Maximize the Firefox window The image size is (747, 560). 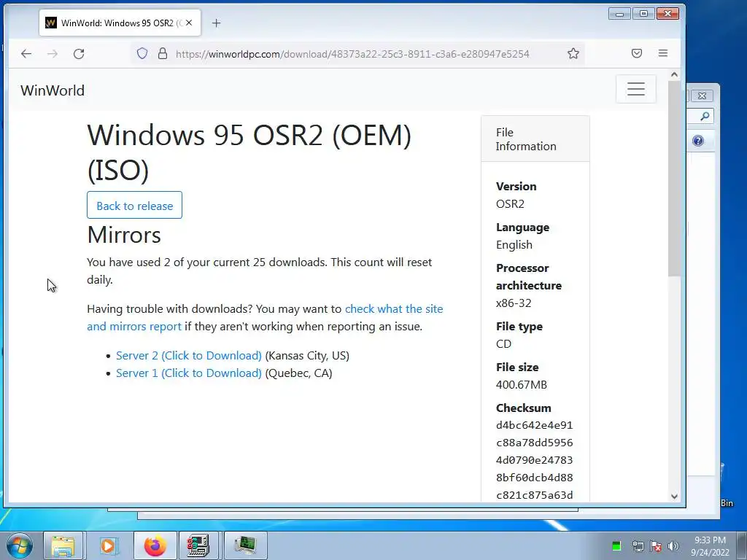tap(643, 14)
